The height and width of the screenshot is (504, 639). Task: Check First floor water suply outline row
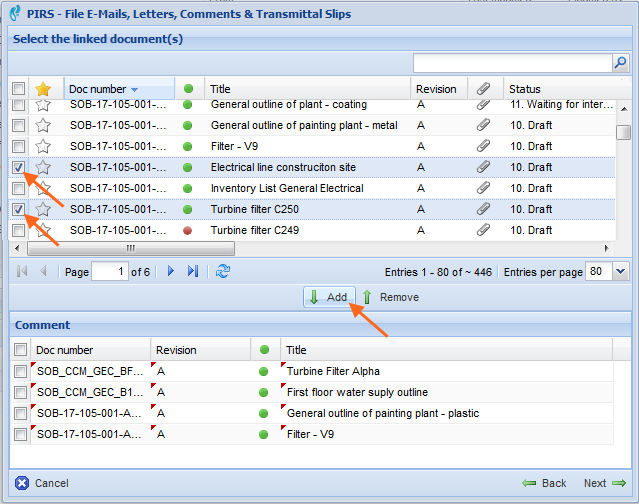pyautogui.click(x=20, y=392)
